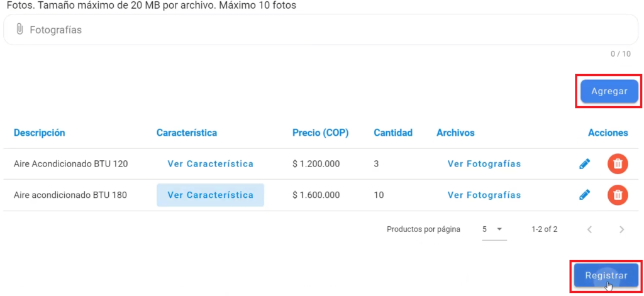The image size is (644, 296).
Task: Open Ver Característica for BTU 120
Action: pos(210,164)
